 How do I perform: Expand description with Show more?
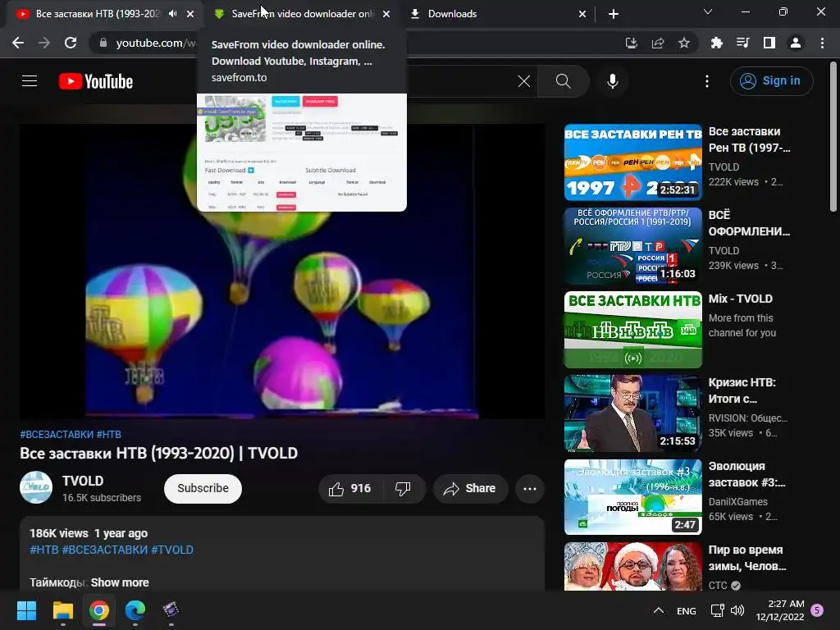(120, 582)
